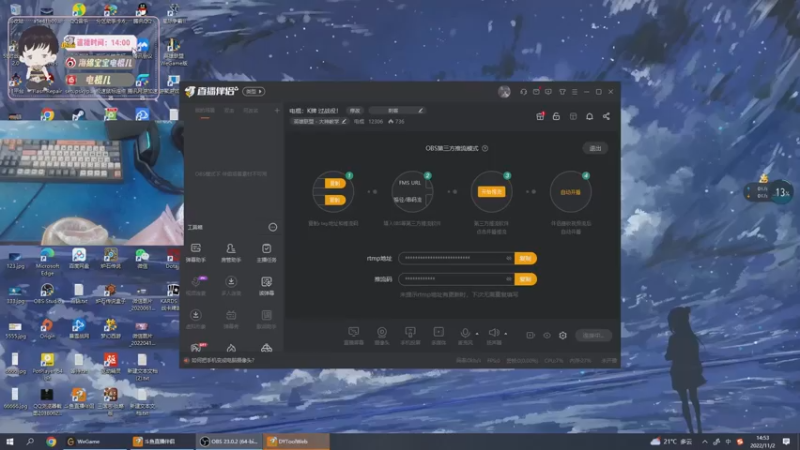This screenshot has height=450, width=800.
Task: Edit the 英雄联盟 category chip
Action: pos(319,121)
